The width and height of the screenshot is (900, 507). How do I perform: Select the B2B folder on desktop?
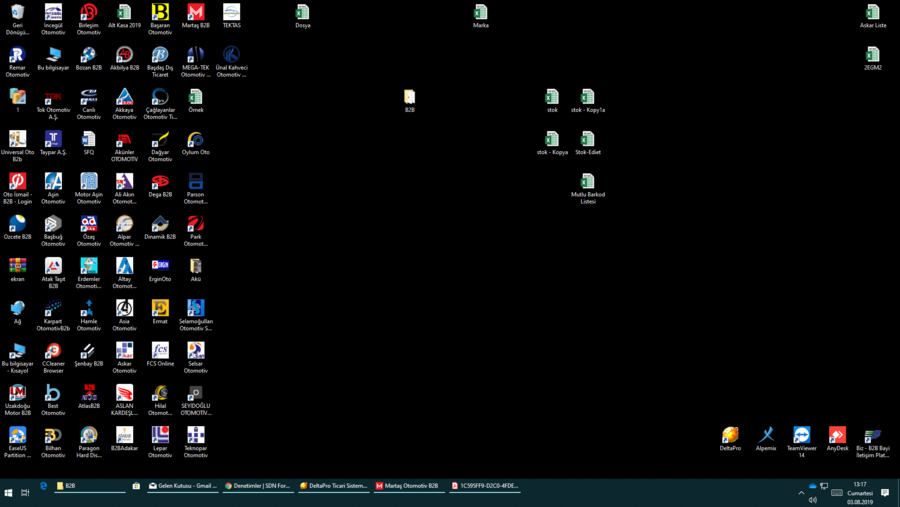409,97
